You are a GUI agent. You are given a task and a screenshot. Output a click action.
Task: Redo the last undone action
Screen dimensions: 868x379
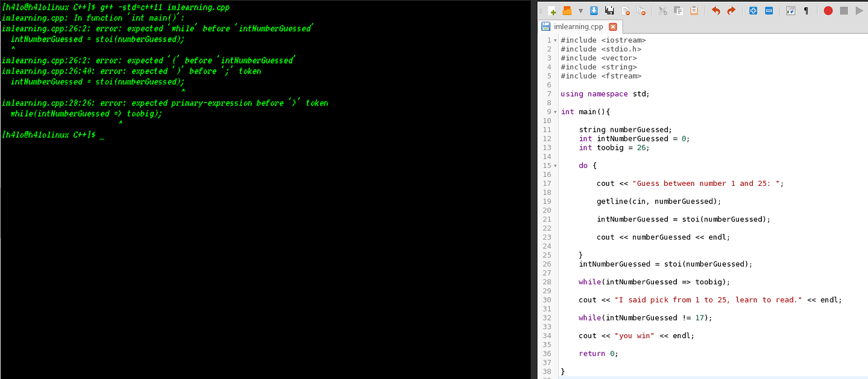click(731, 10)
